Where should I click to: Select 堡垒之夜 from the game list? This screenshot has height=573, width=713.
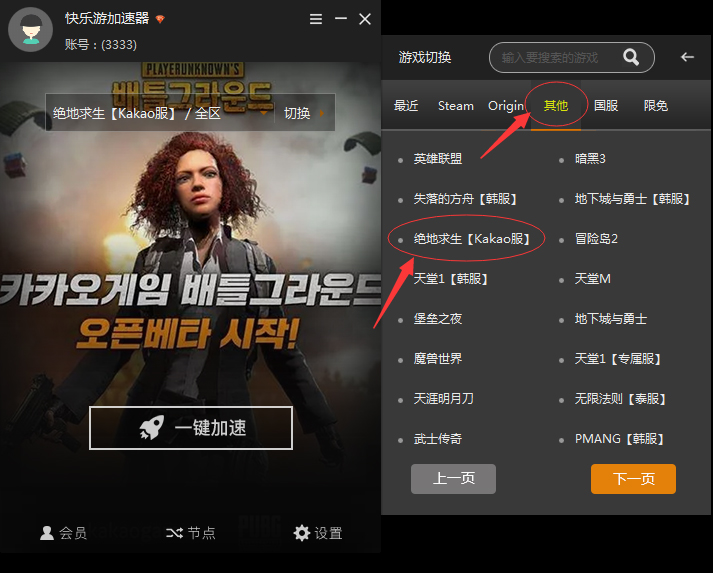[x=437, y=319]
